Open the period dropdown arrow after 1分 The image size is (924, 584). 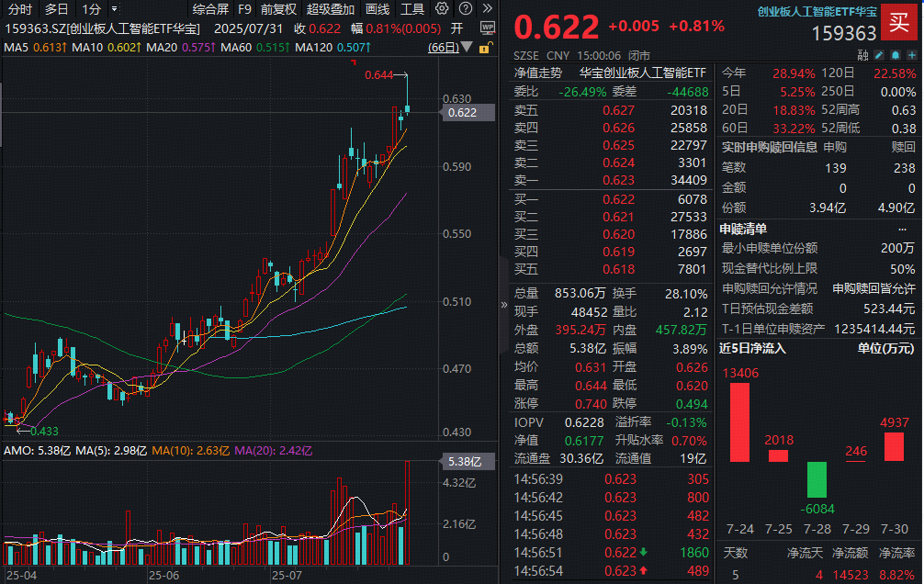click(114, 9)
